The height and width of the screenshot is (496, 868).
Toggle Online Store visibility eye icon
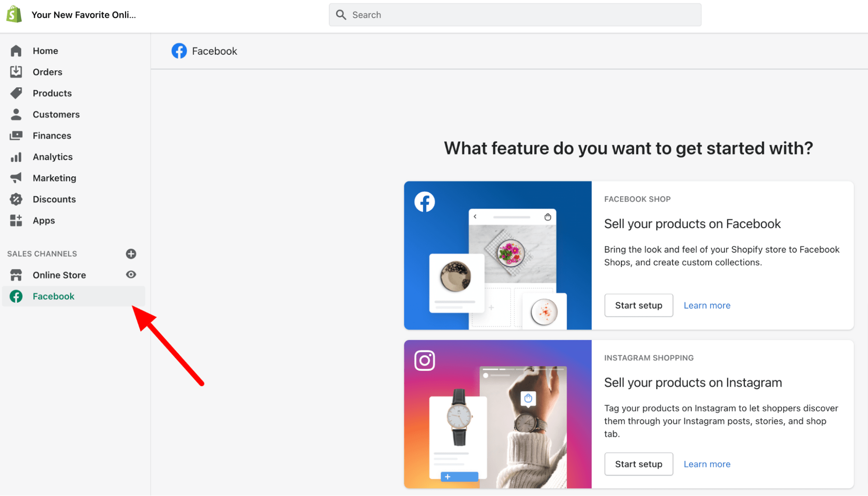(x=131, y=274)
